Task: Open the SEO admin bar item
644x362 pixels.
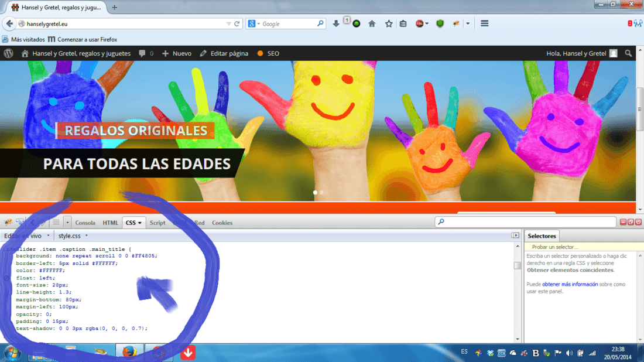Action: click(268, 53)
